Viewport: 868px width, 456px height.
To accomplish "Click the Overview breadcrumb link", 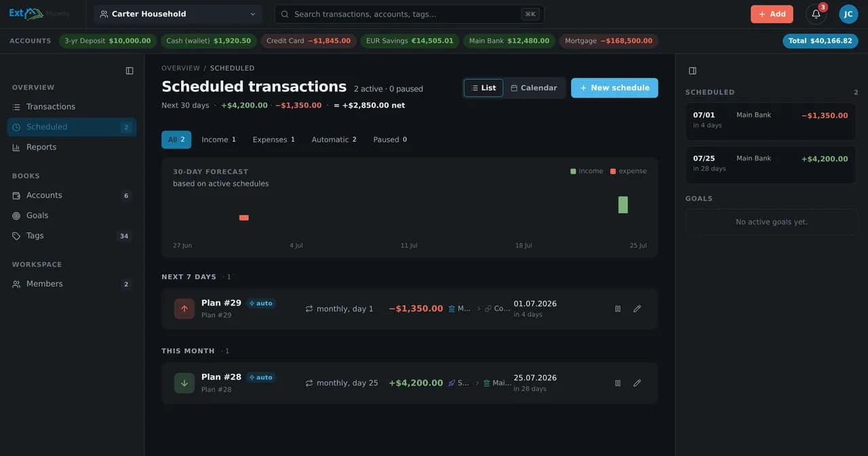I will (x=180, y=68).
